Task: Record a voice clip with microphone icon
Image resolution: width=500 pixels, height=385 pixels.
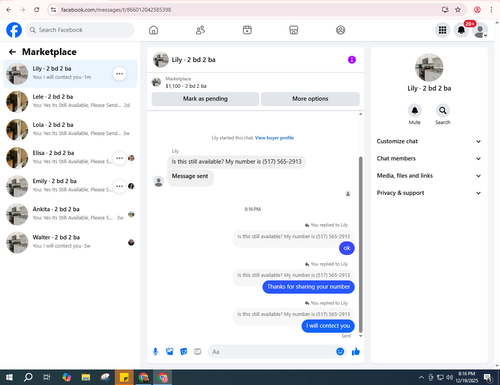Action: pos(155,351)
